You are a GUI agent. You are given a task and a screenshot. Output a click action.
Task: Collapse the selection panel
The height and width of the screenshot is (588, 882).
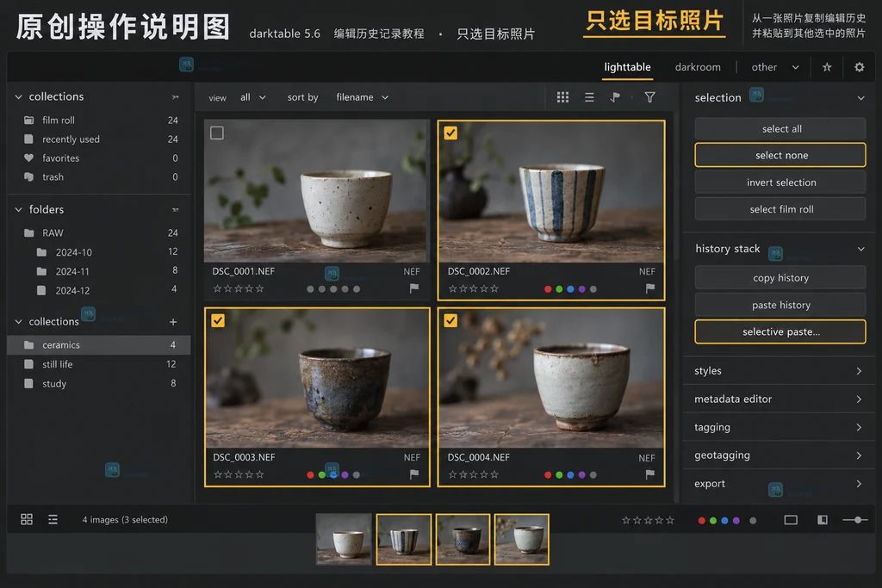[860, 98]
